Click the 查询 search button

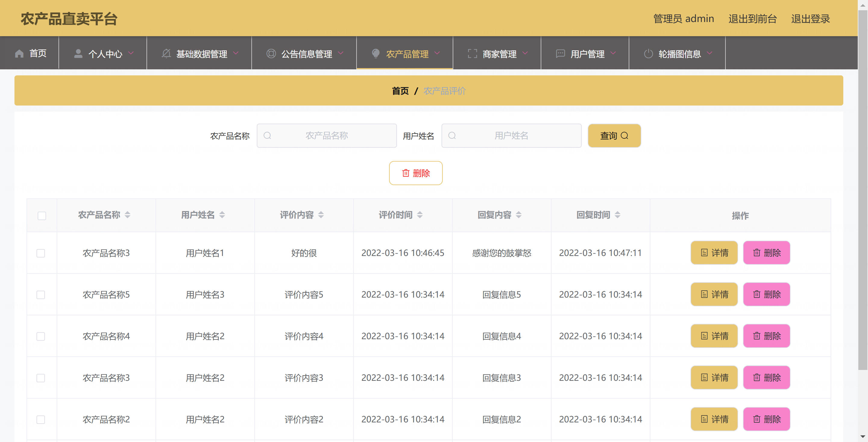614,136
